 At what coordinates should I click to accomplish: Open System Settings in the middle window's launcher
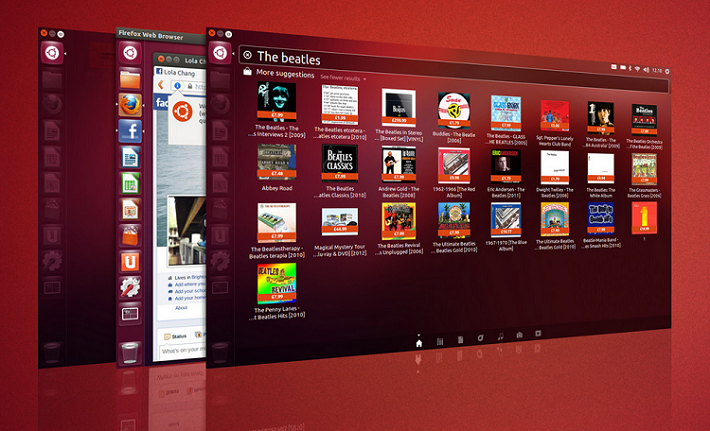pyautogui.click(x=130, y=287)
